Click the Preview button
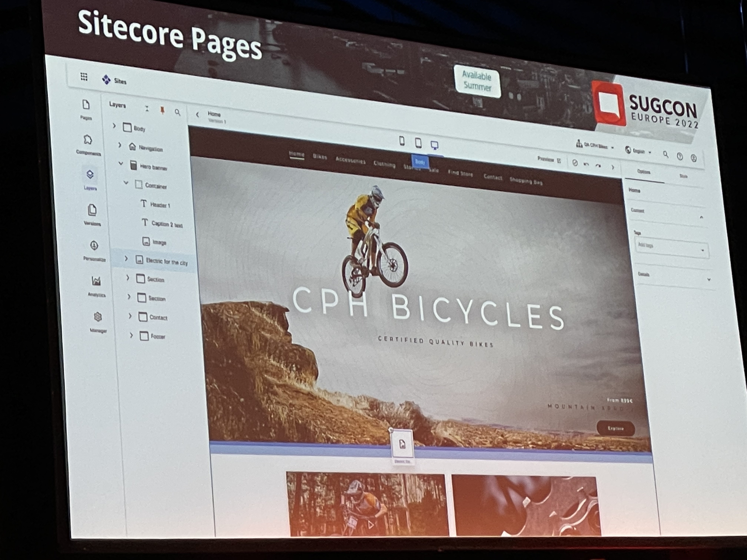This screenshot has width=747, height=560. (x=549, y=159)
